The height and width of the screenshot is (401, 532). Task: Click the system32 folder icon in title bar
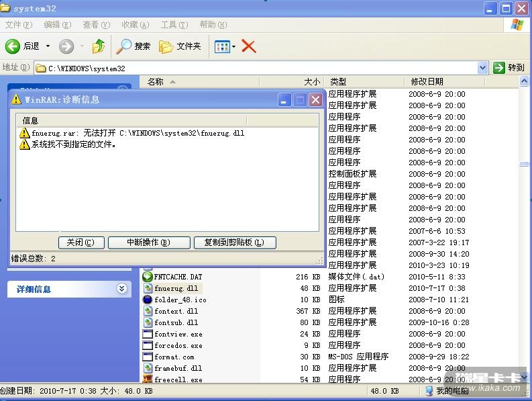5,7
